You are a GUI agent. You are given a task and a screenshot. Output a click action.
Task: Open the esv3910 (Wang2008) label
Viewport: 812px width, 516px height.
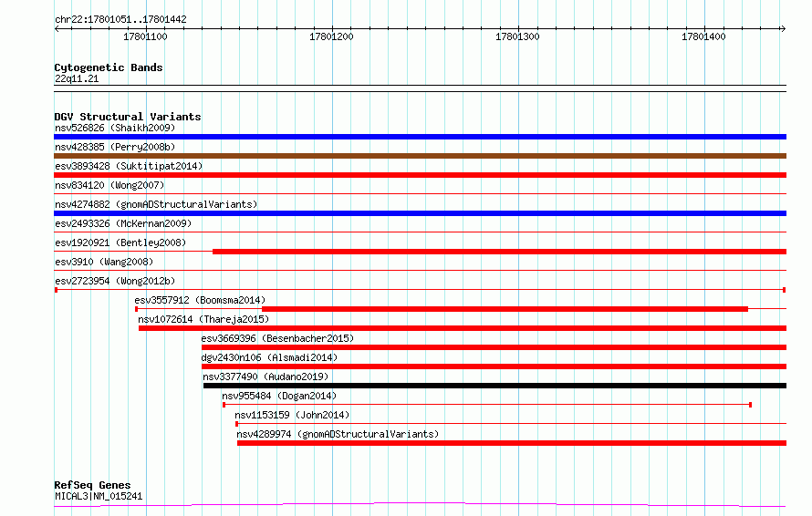point(104,262)
